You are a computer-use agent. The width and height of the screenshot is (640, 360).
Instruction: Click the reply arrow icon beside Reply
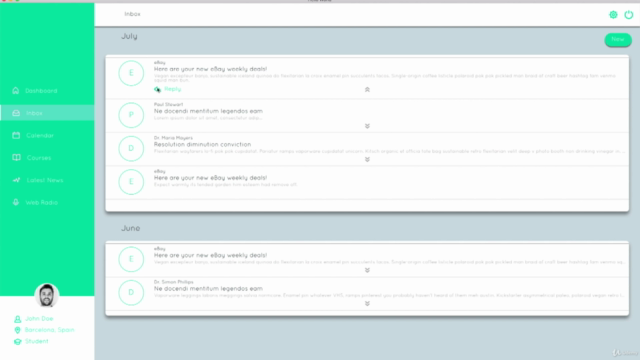158,89
